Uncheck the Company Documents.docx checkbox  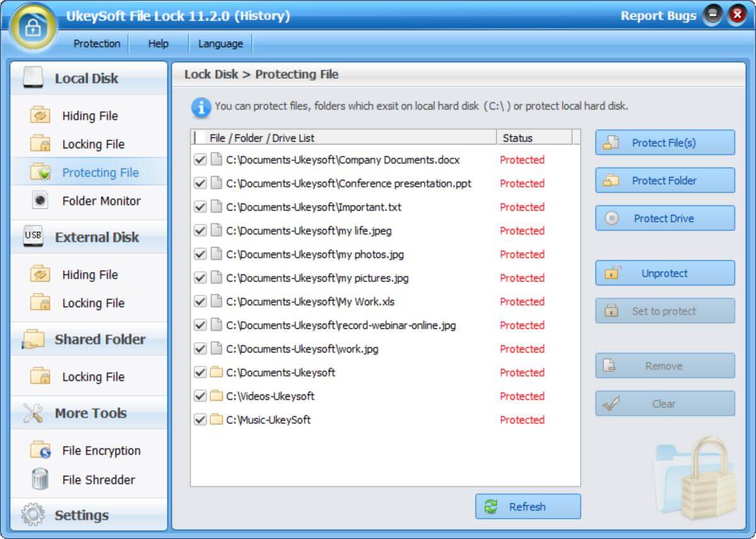[x=200, y=160]
